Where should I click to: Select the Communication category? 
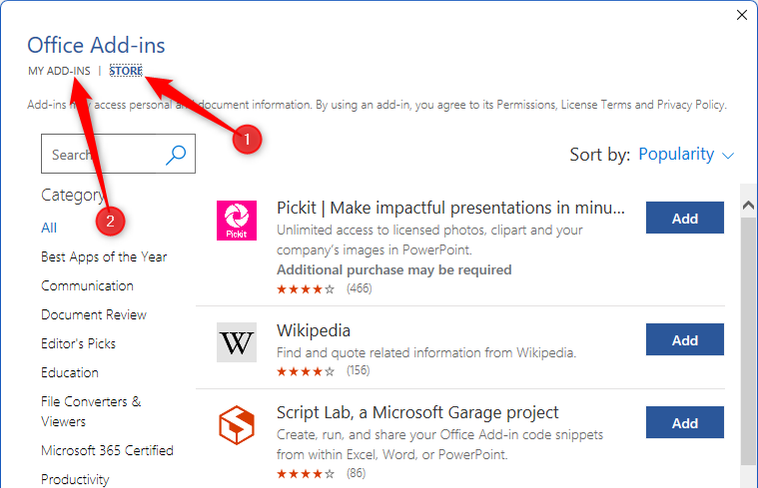tap(87, 286)
